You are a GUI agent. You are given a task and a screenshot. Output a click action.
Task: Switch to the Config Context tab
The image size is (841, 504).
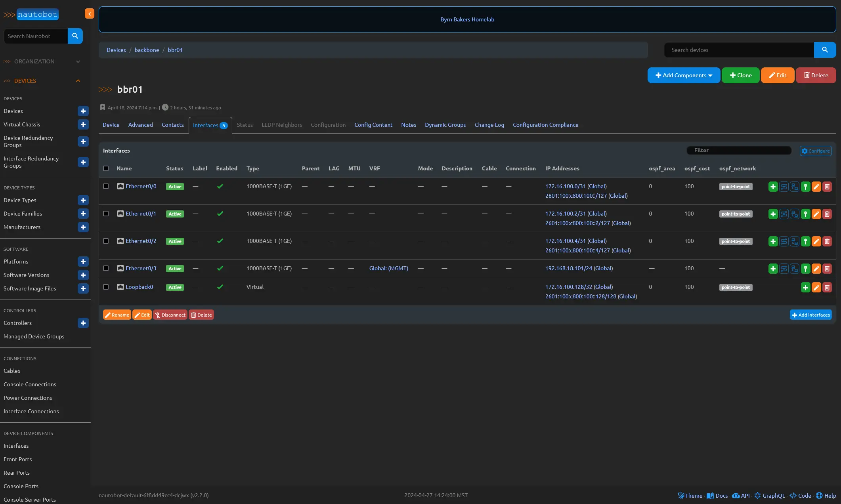click(373, 125)
